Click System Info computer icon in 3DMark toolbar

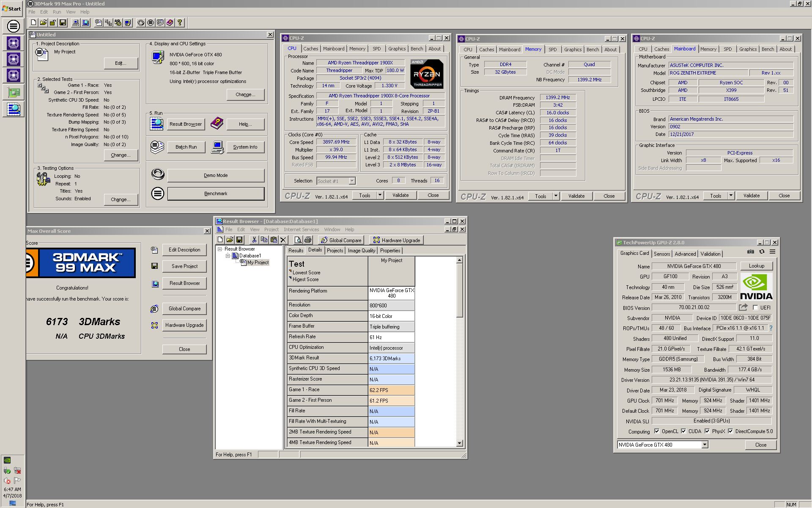click(76, 22)
